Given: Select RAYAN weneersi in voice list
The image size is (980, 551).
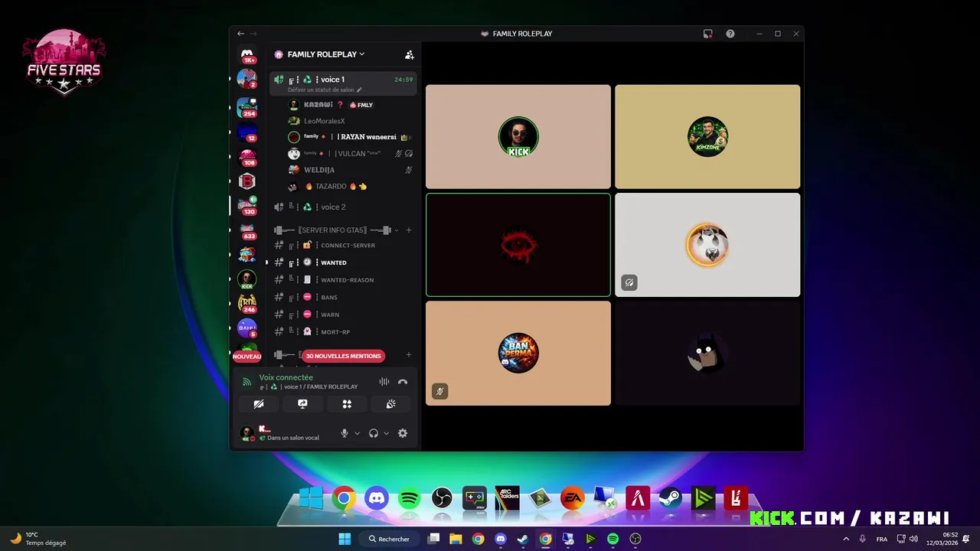Looking at the screenshot, I should tap(351, 137).
